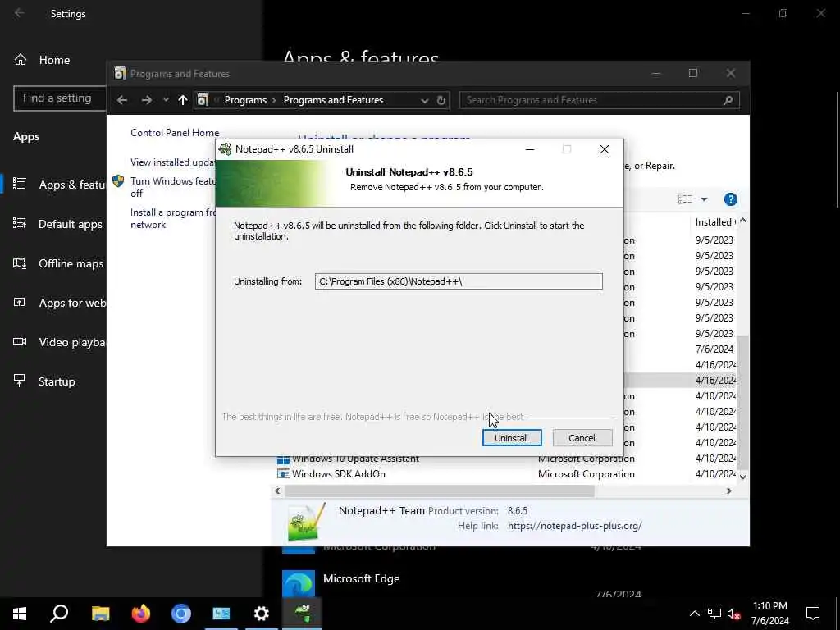Image resolution: width=840 pixels, height=630 pixels.
Task: Open Turn Windows features on or off
Action: coord(172,187)
